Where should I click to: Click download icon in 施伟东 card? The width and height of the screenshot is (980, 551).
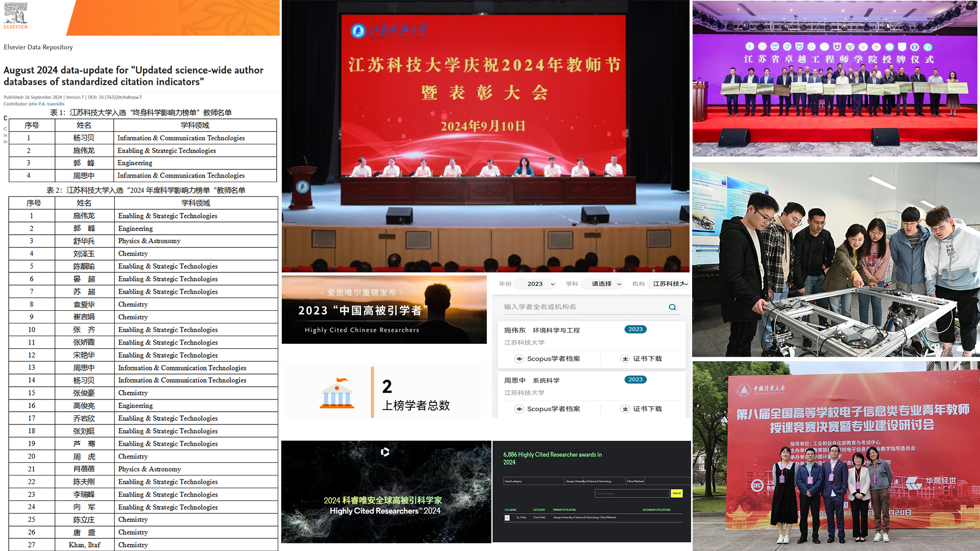point(625,359)
